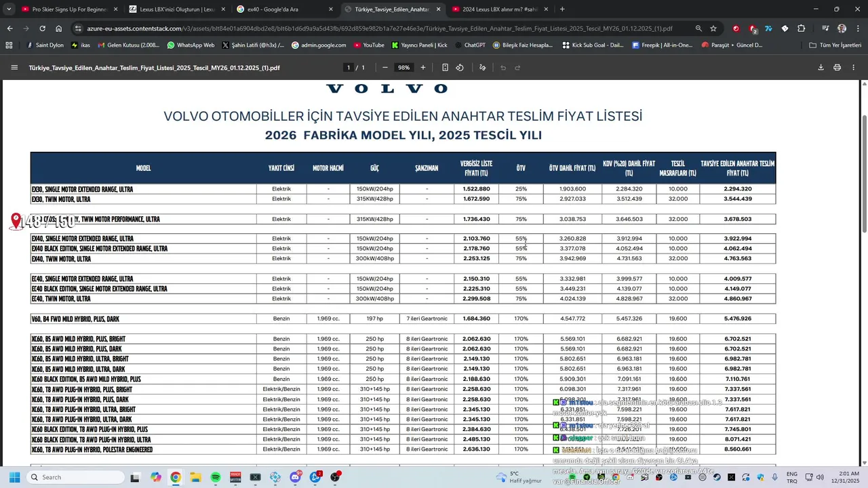Click the price 8.560.661
This screenshot has width=868, height=488.
(737, 449)
